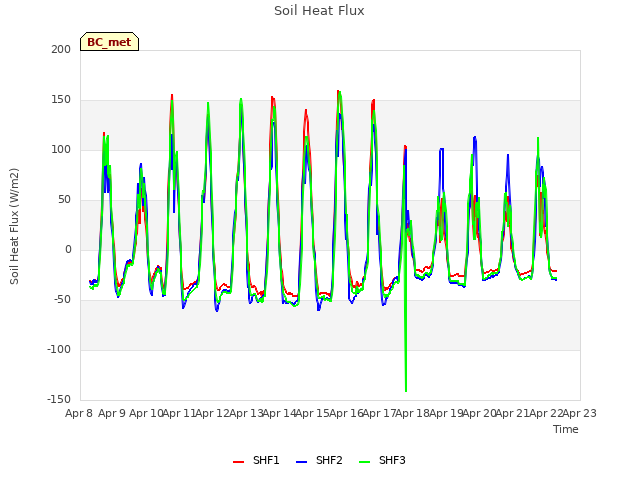Click the Apr 16 x-axis date label

346,413
